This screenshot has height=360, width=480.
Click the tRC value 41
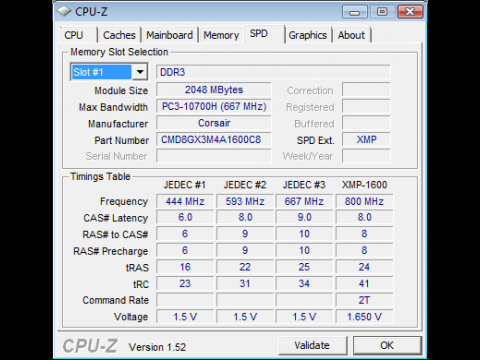[x=364, y=283]
